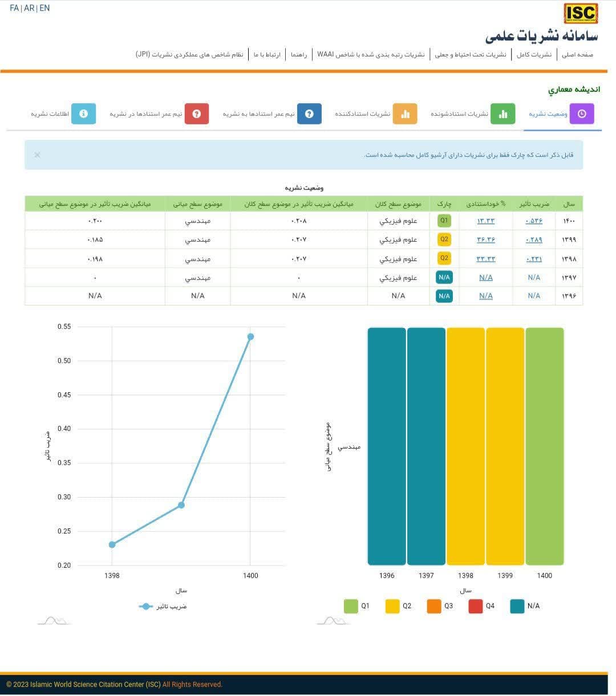Click the red question mark half-life icon
This screenshot has width=616, height=696.
point(197,114)
